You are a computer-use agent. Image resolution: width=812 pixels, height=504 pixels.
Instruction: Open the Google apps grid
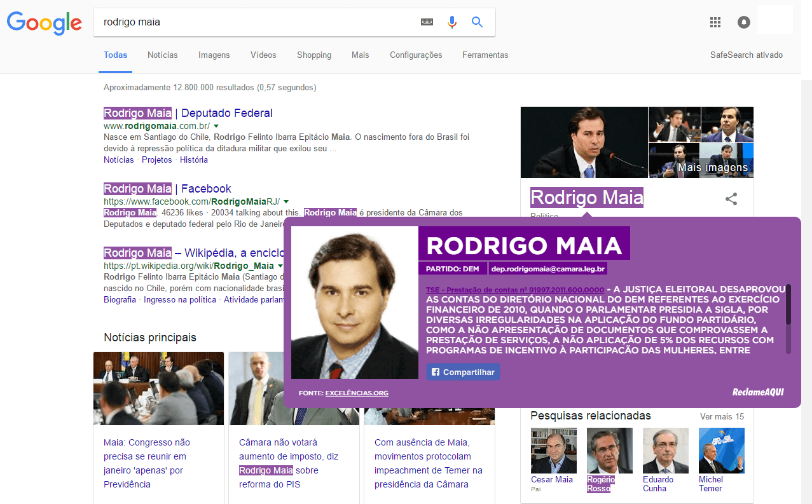tap(715, 22)
